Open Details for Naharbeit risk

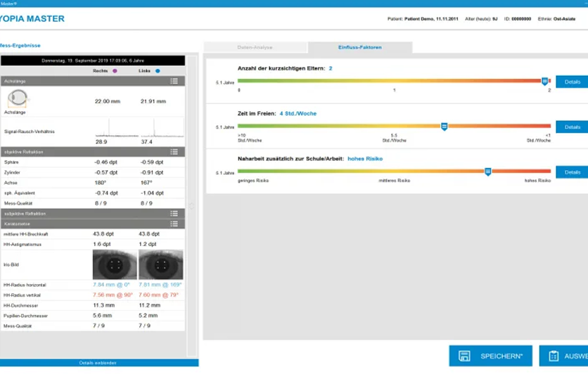[572, 172]
